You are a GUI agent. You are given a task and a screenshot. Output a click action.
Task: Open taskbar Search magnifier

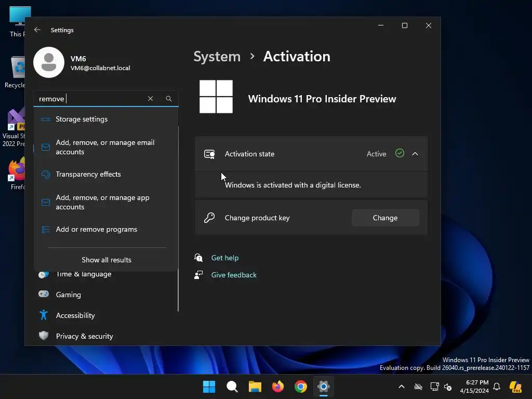pyautogui.click(x=232, y=387)
